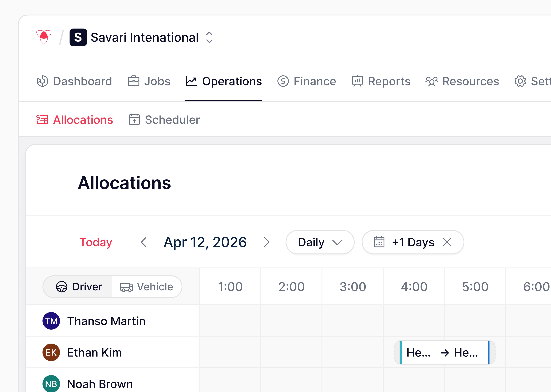Click the TM avatar for Thanso Martin
551x392 pixels.
click(51, 321)
